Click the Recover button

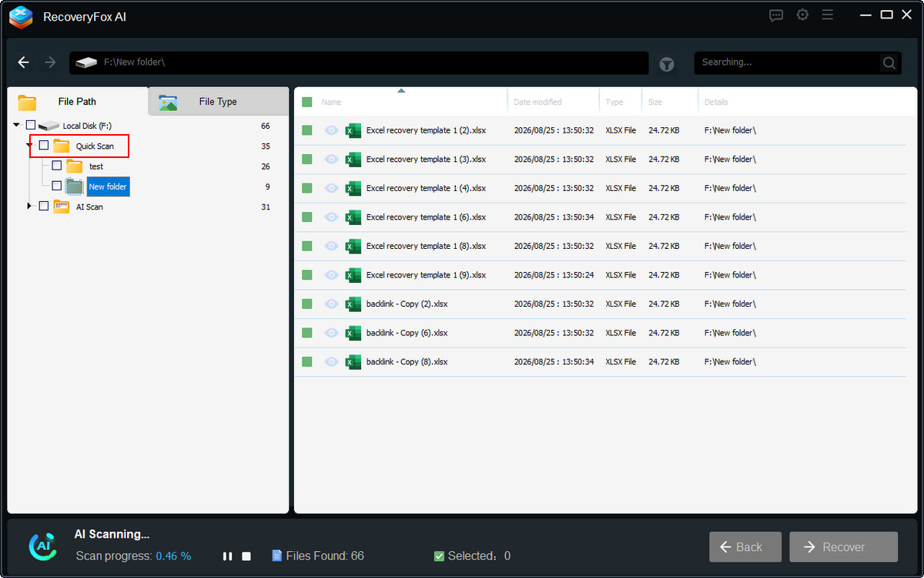click(843, 547)
